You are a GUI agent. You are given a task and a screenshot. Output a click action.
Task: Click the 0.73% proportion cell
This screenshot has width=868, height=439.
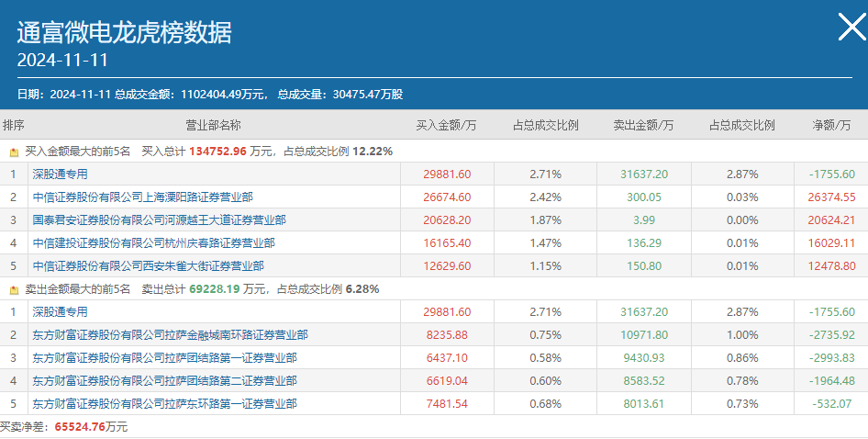point(742,404)
